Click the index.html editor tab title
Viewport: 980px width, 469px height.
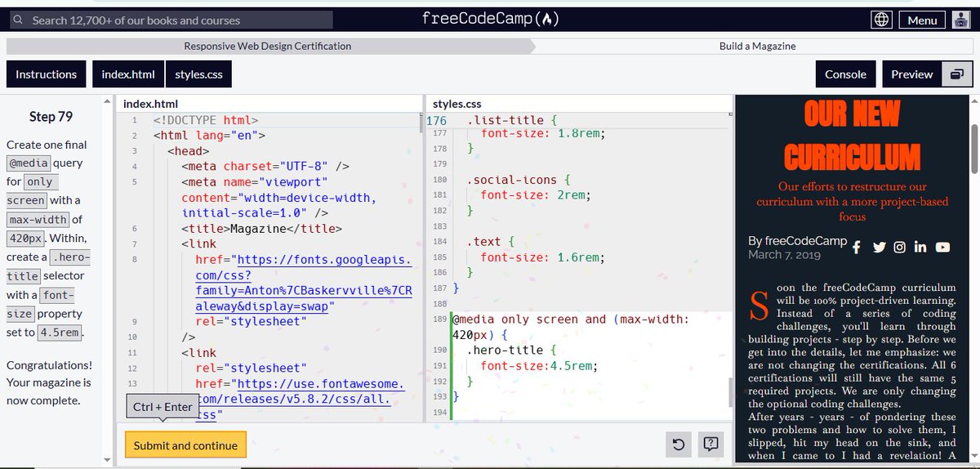pos(150,104)
